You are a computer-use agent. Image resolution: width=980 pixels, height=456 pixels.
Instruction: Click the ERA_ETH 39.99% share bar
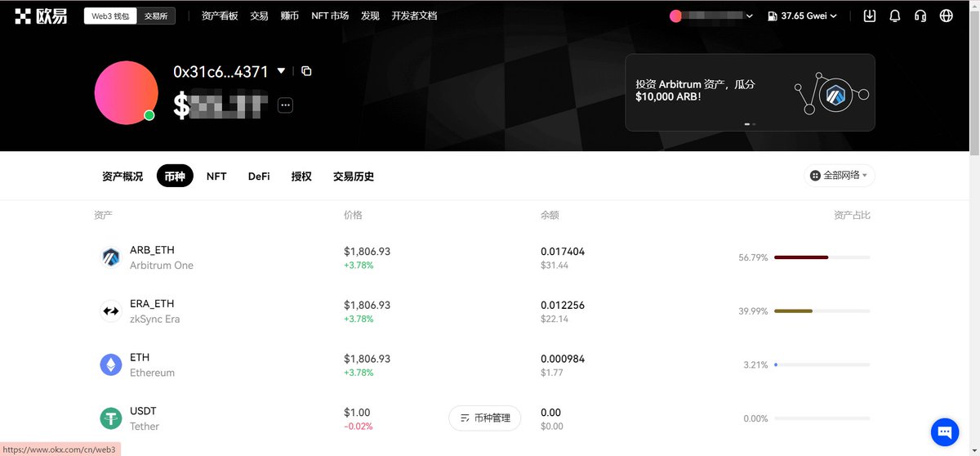tap(822, 311)
